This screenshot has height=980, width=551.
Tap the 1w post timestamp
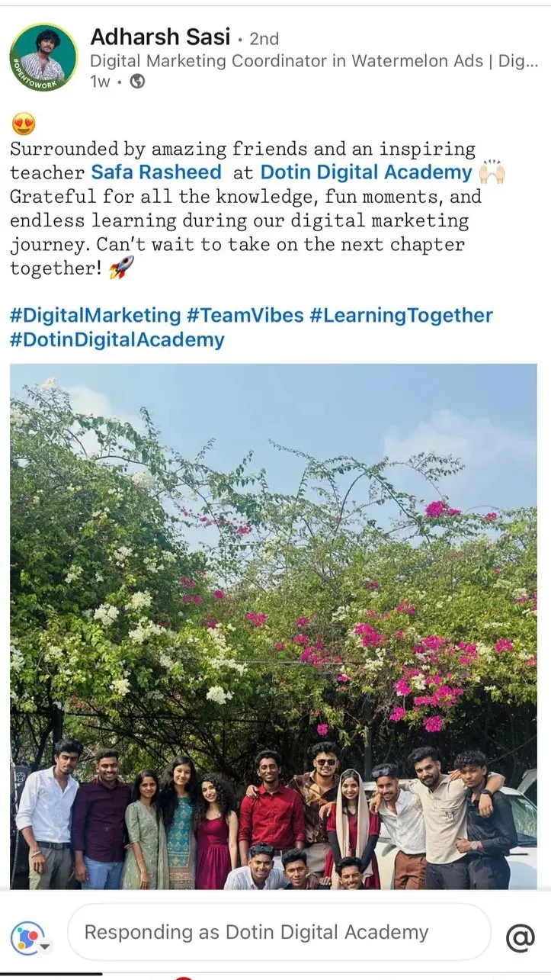point(99,82)
